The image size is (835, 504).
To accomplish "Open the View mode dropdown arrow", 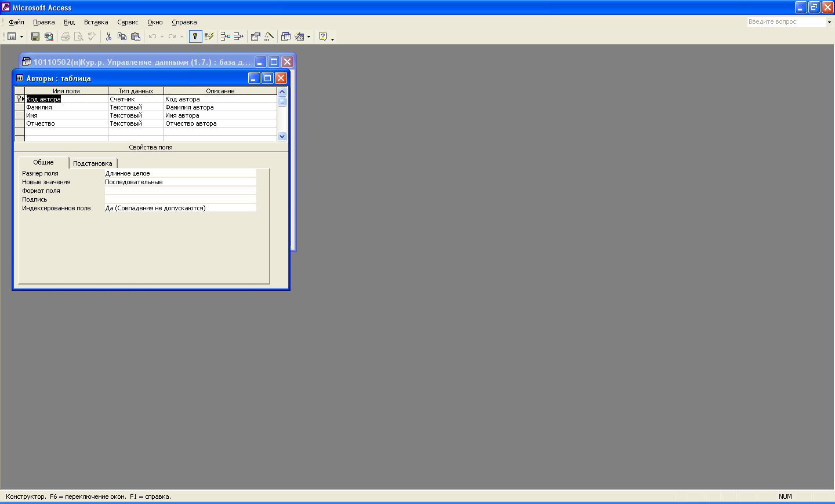I will (x=22, y=36).
